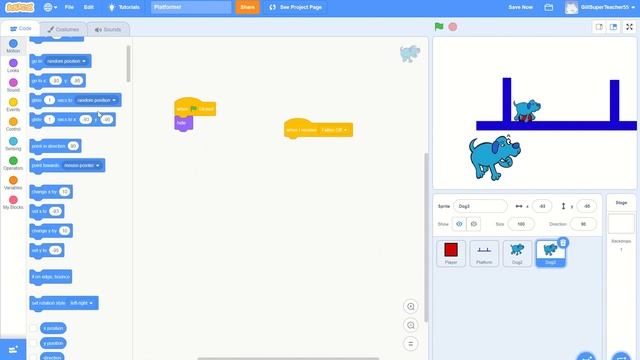
Task: Click the purple hide block
Action: coord(183,123)
